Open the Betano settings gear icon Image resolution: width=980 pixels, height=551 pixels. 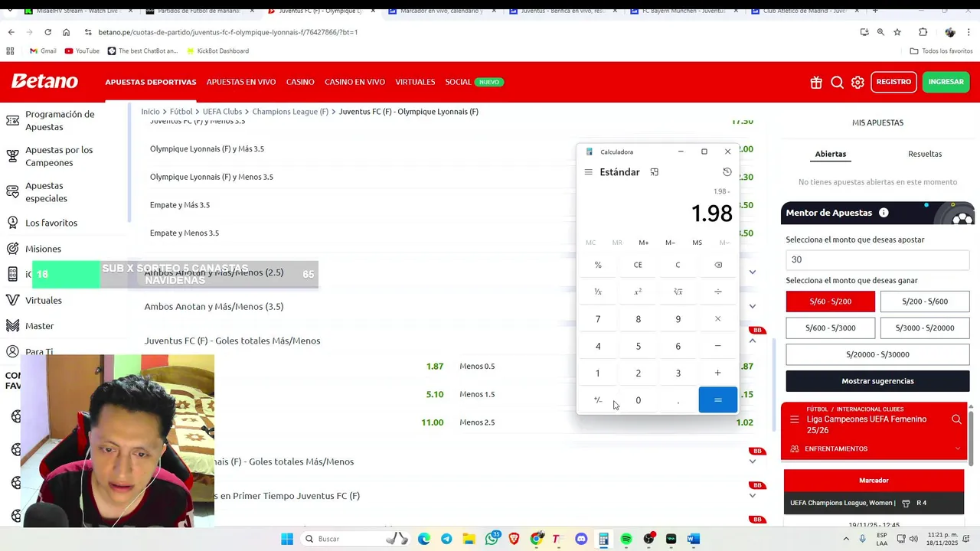pyautogui.click(x=858, y=82)
